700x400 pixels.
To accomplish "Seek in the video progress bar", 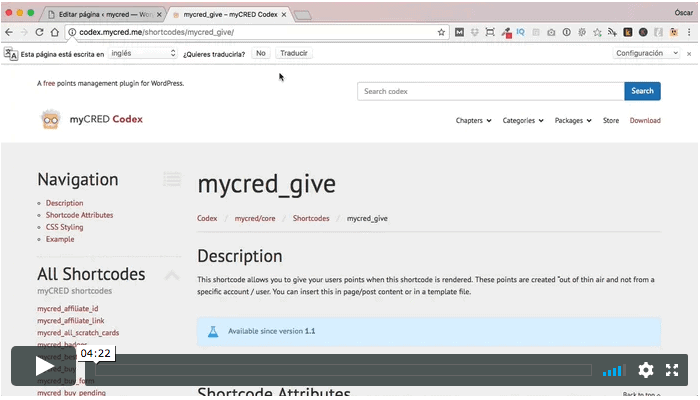I will tap(344, 370).
